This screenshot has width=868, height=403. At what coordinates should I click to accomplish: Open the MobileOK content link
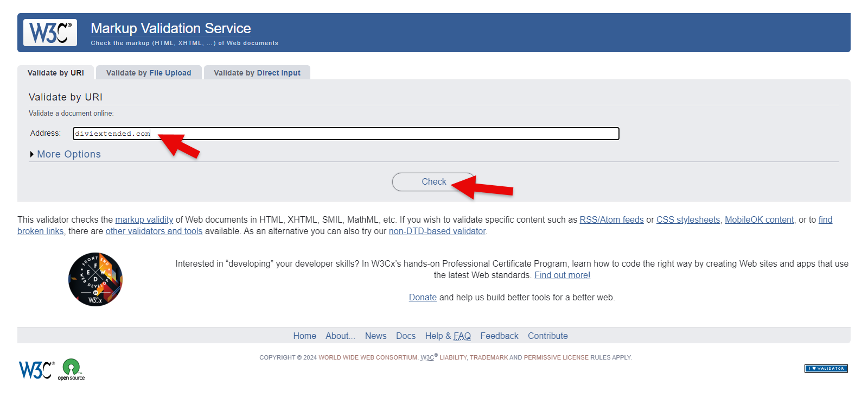click(759, 219)
